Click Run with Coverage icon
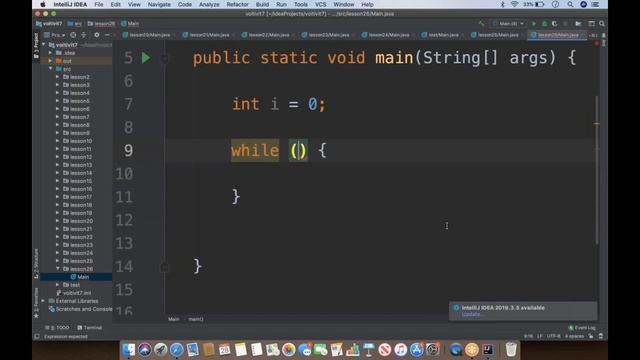This screenshot has width=640, height=360. [x=554, y=24]
